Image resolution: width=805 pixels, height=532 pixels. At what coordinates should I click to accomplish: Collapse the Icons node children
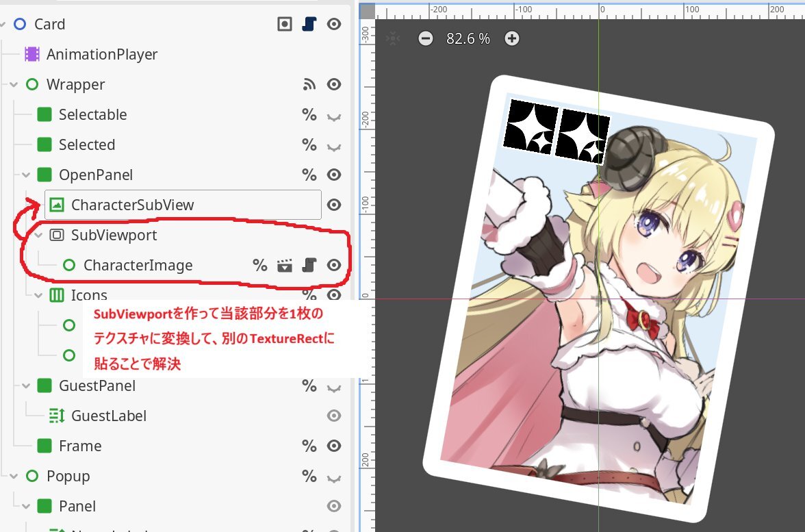38,295
